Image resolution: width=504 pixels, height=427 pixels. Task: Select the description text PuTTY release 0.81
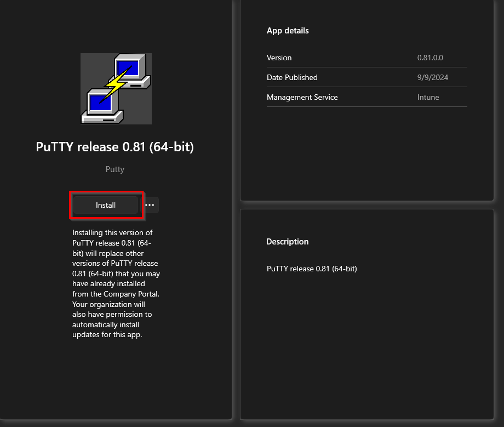point(312,269)
